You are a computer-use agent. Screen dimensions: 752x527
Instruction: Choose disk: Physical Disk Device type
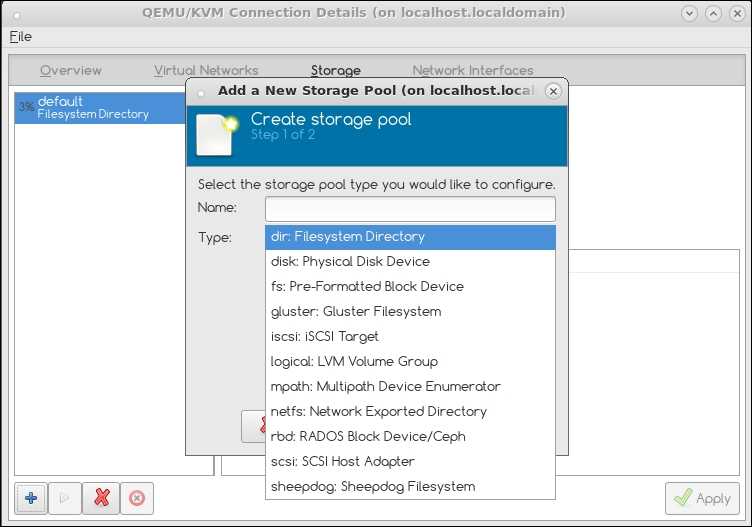410,262
